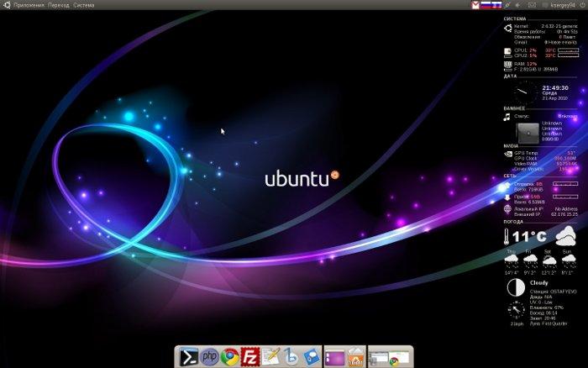The image size is (588, 368).
Task: Click the Cloudy weather condition label
Action: 539,283
